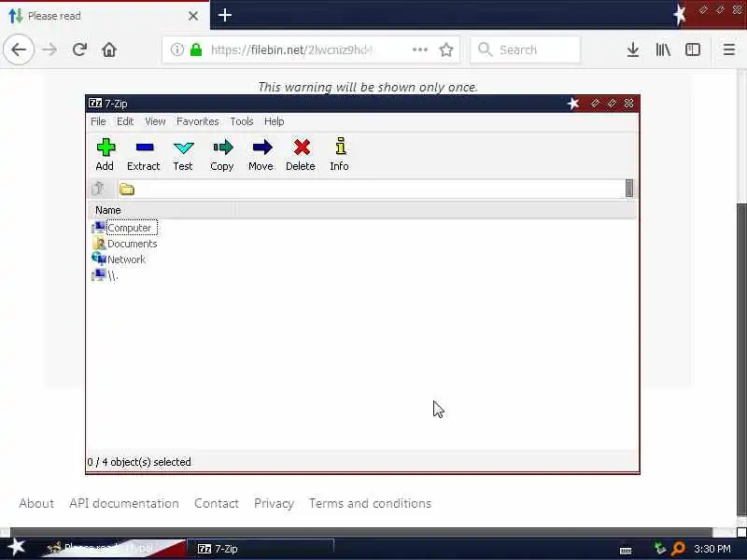Open the Privacy link
This screenshot has width=747, height=560.
pyautogui.click(x=274, y=503)
